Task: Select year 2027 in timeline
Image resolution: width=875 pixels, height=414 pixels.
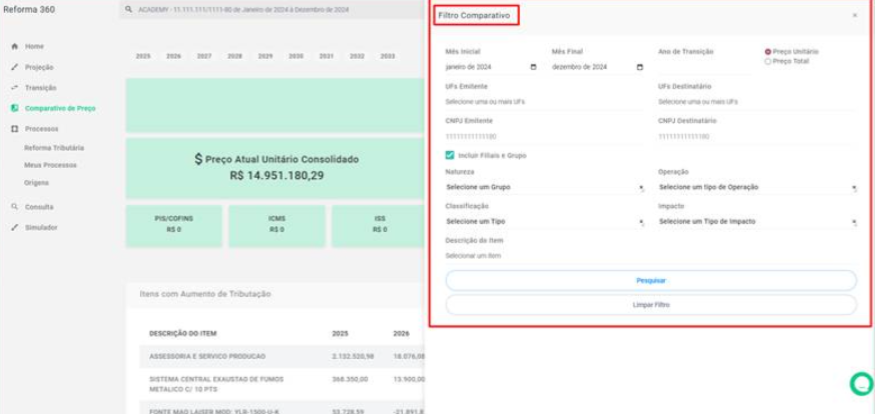Action: (204, 56)
